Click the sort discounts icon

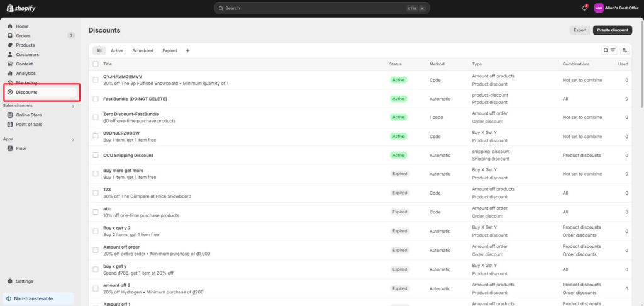pyautogui.click(x=625, y=50)
